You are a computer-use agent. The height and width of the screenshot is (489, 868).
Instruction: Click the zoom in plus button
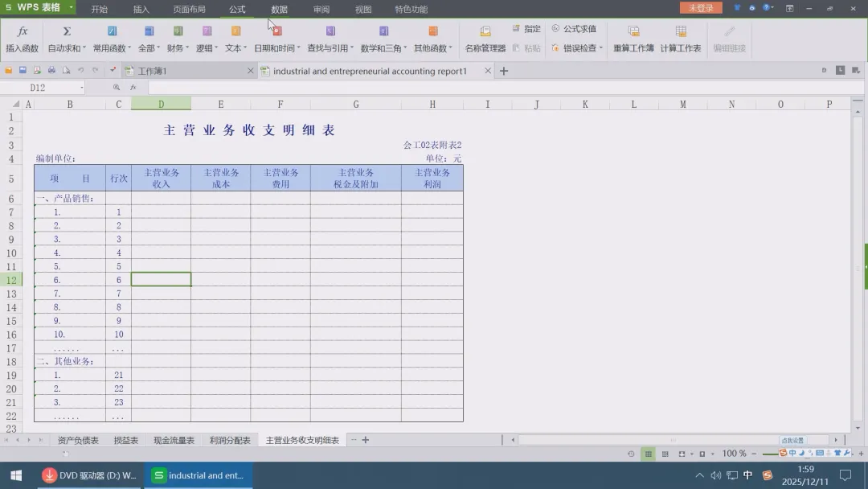861,454
